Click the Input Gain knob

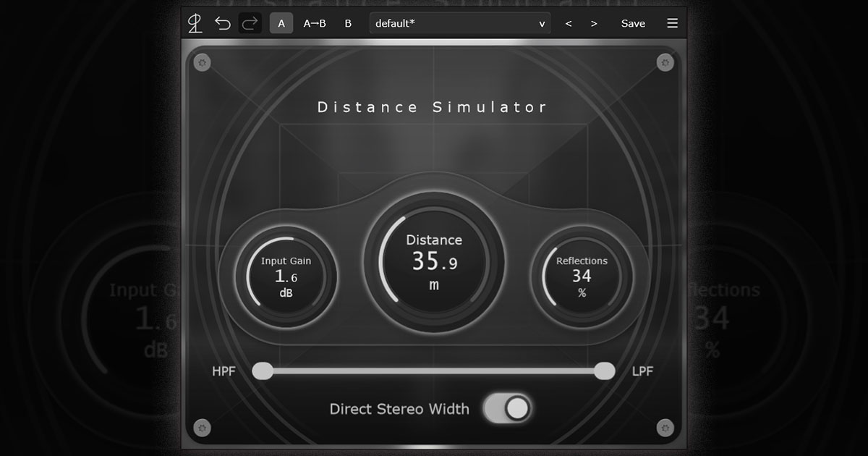(286, 276)
